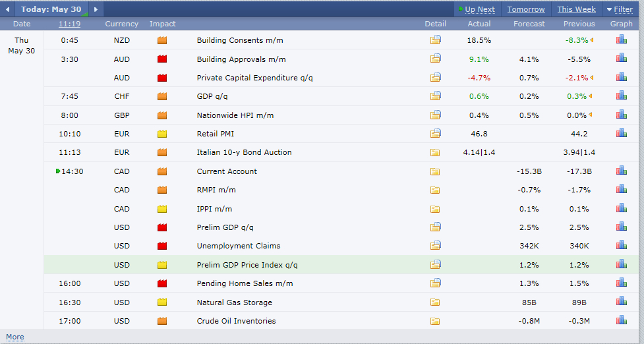Click the Impact column header
Viewport: 644px width, 344px height.
(x=162, y=24)
